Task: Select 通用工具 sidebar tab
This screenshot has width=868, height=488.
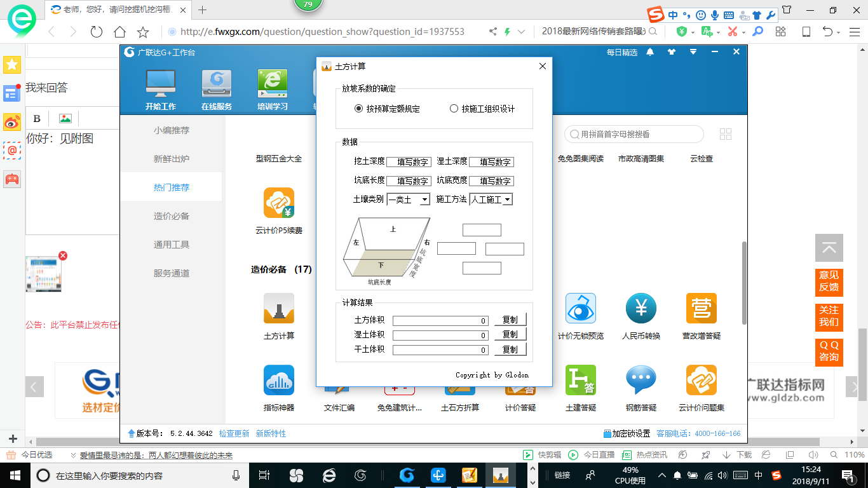Action: [x=172, y=245]
